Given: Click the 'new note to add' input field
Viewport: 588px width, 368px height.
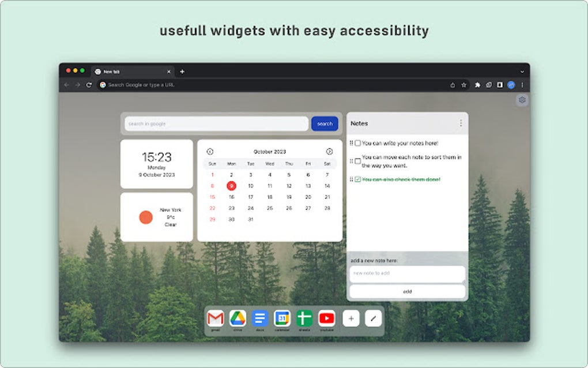Looking at the screenshot, I should pyautogui.click(x=407, y=274).
